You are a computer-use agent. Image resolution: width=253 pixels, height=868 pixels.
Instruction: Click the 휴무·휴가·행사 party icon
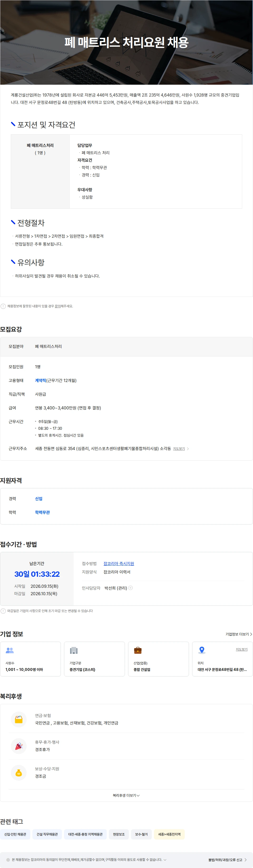(19, 746)
